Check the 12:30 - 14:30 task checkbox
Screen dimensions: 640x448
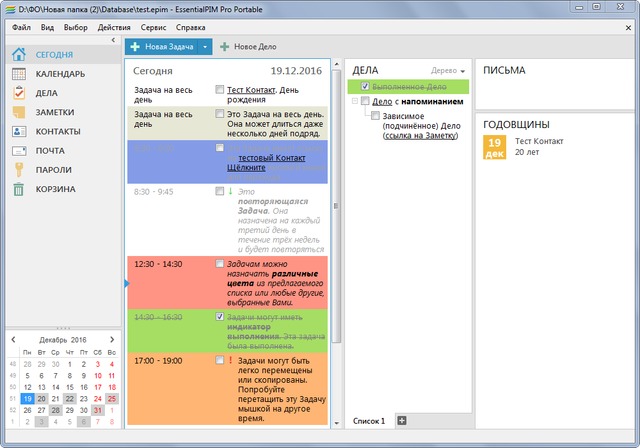point(220,264)
